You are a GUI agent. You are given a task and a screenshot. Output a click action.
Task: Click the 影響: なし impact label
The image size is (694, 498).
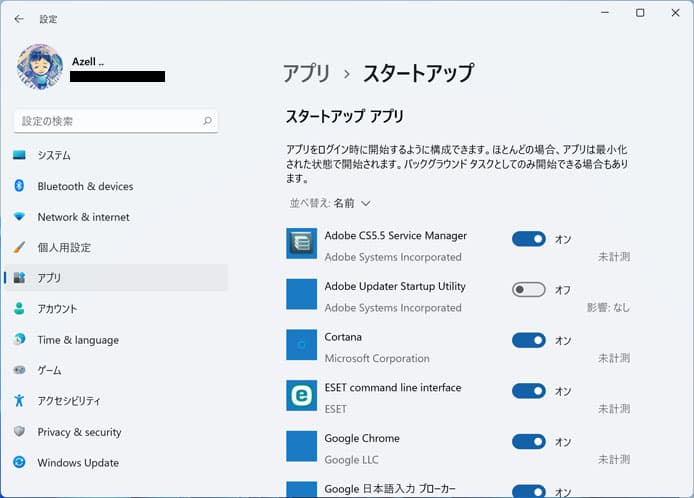(x=608, y=307)
